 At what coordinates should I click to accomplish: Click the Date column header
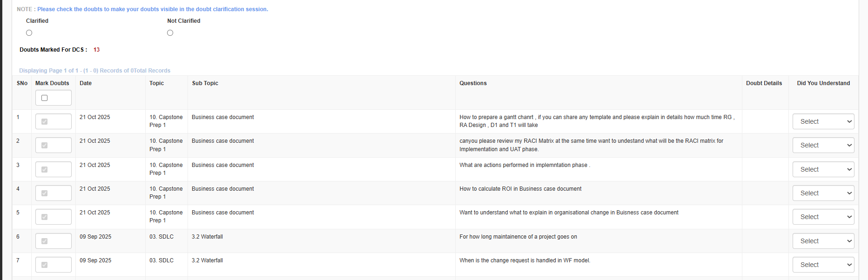click(x=86, y=83)
